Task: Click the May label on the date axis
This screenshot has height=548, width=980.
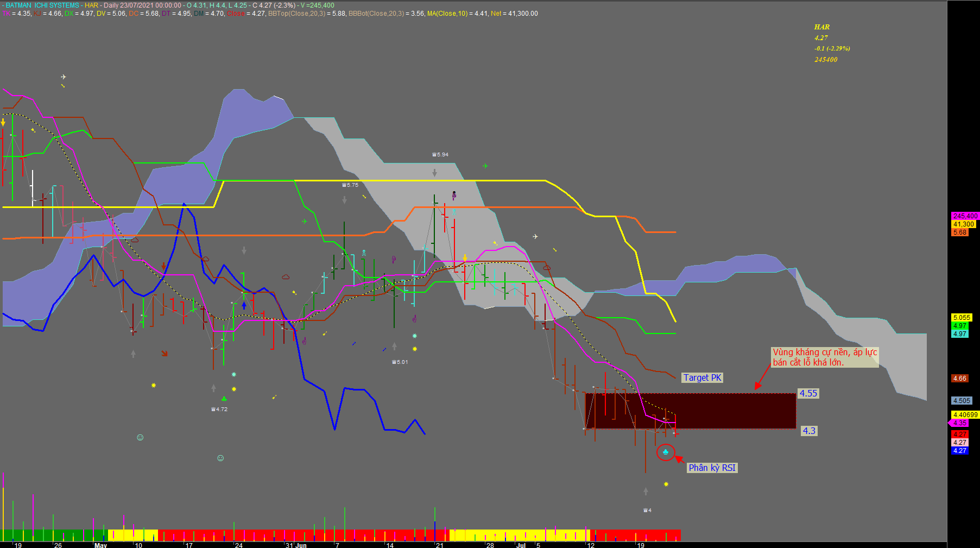Action: coord(100,545)
